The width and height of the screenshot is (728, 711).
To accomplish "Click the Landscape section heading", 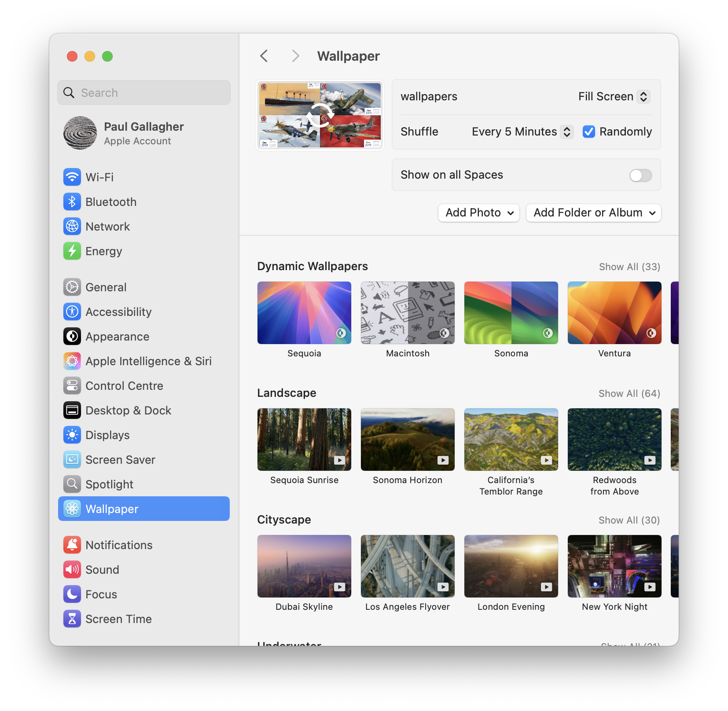I will pos(287,393).
